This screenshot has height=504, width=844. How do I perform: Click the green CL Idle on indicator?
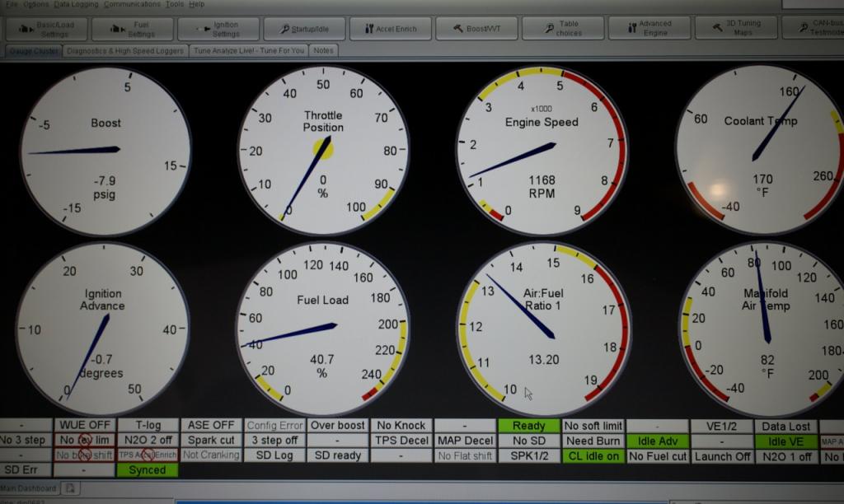593,456
